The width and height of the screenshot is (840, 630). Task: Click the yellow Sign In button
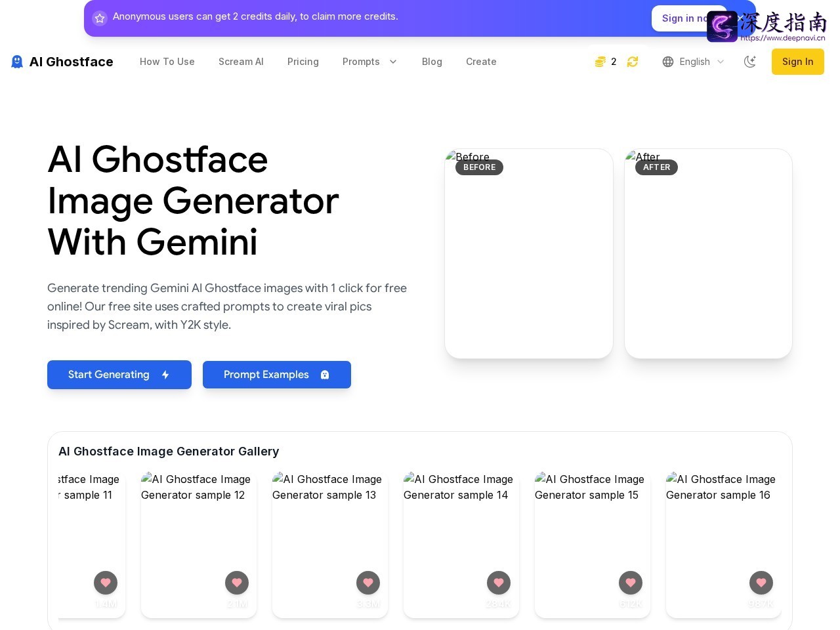798,62
